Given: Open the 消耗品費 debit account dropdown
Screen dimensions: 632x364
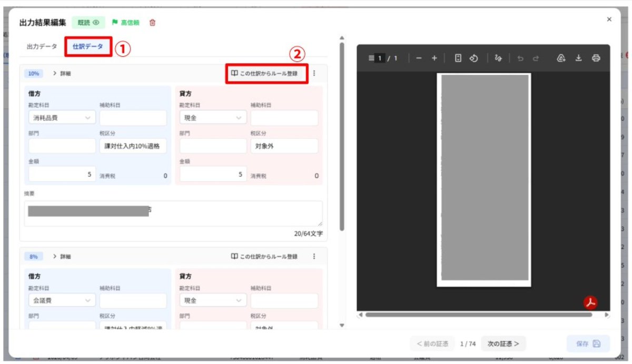Looking at the screenshot, I should (62, 118).
